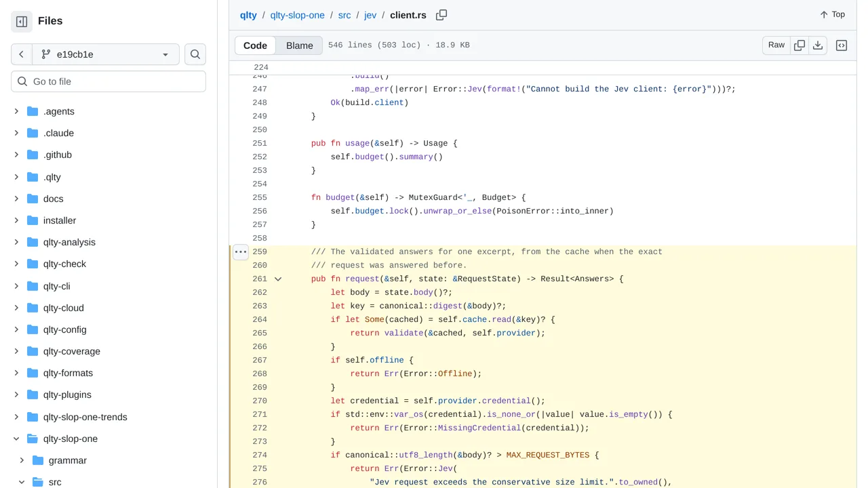Collapse the file tree side panel icon

22,22
